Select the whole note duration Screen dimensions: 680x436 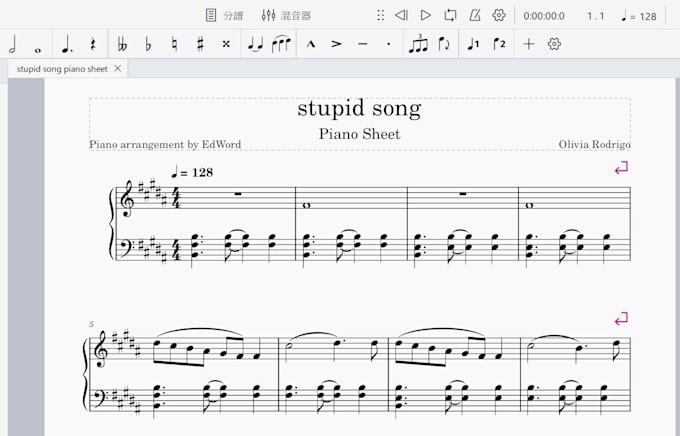coord(38,50)
